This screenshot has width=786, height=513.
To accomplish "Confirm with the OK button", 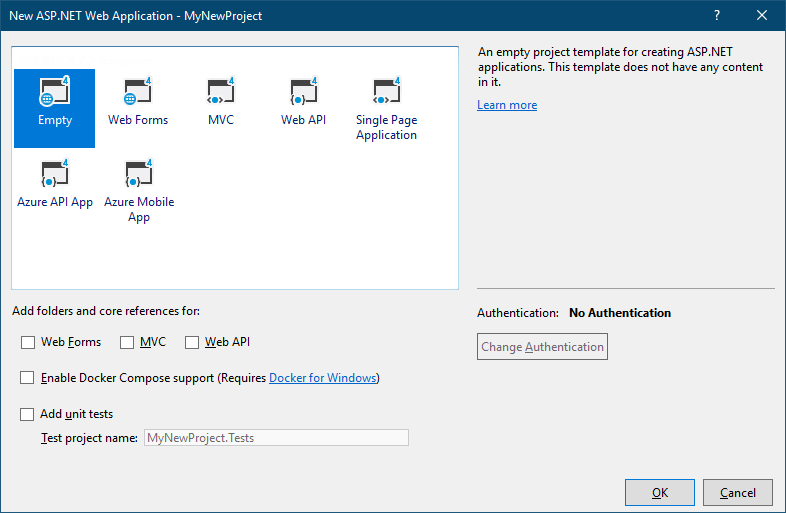I will coord(660,492).
